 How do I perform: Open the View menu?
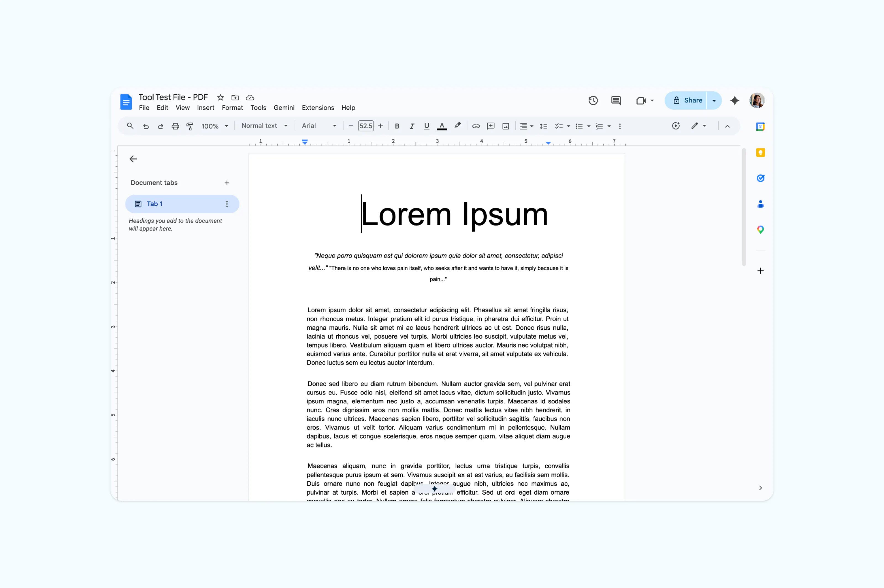(x=183, y=108)
